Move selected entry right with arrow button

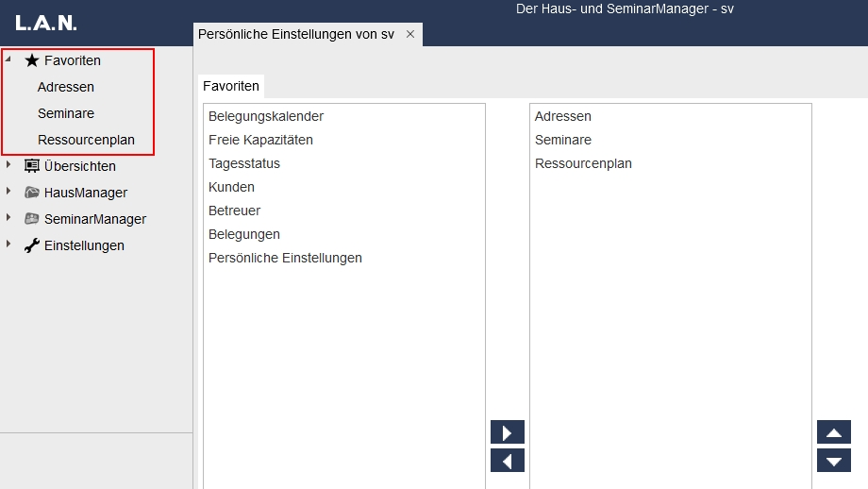coord(508,432)
